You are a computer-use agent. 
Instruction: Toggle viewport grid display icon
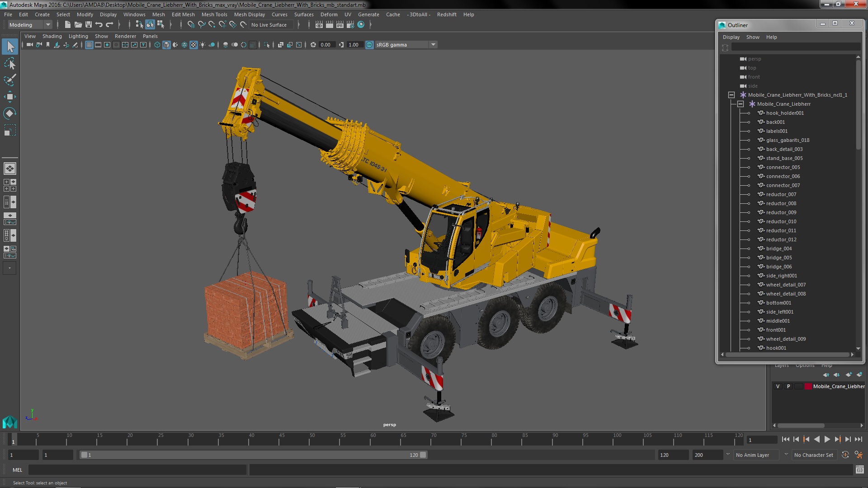click(89, 45)
